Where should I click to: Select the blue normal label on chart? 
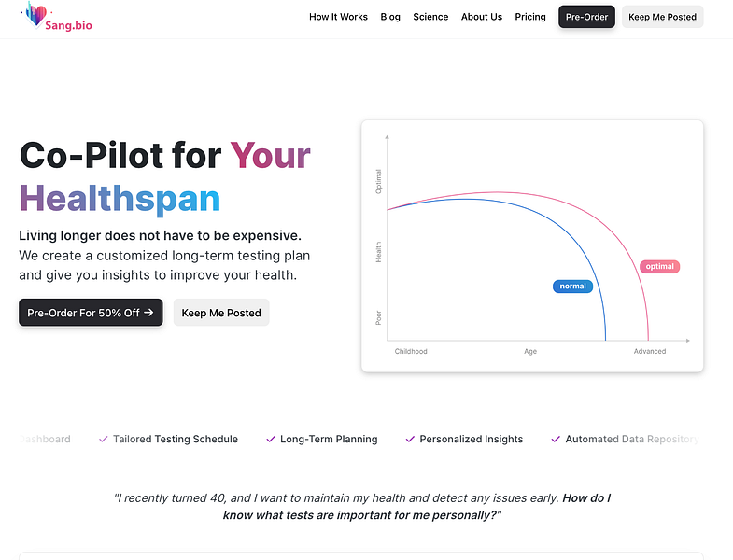572,287
